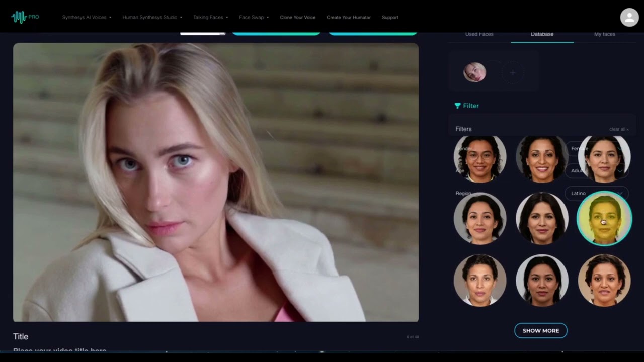
Task: Click the Filter funnel icon
Action: click(457, 106)
